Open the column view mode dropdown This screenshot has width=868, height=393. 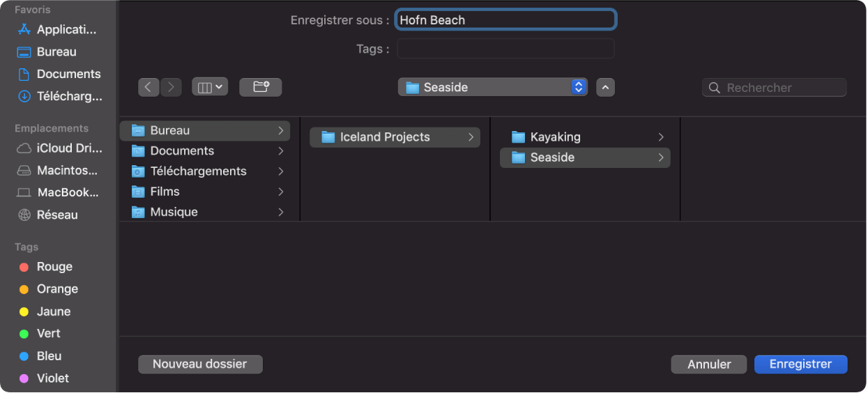pos(209,87)
